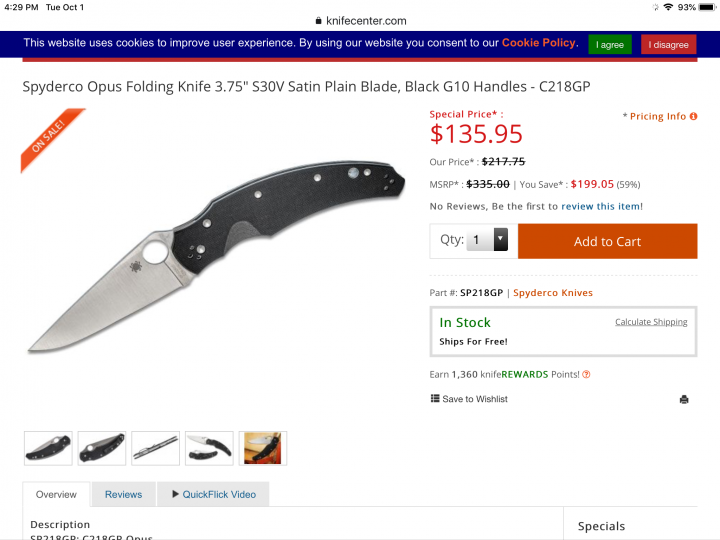Viewport: 720px width, 540px height.
Task: Click the lock icon beside knifecenter.com
Action: [x=318, y=21]
